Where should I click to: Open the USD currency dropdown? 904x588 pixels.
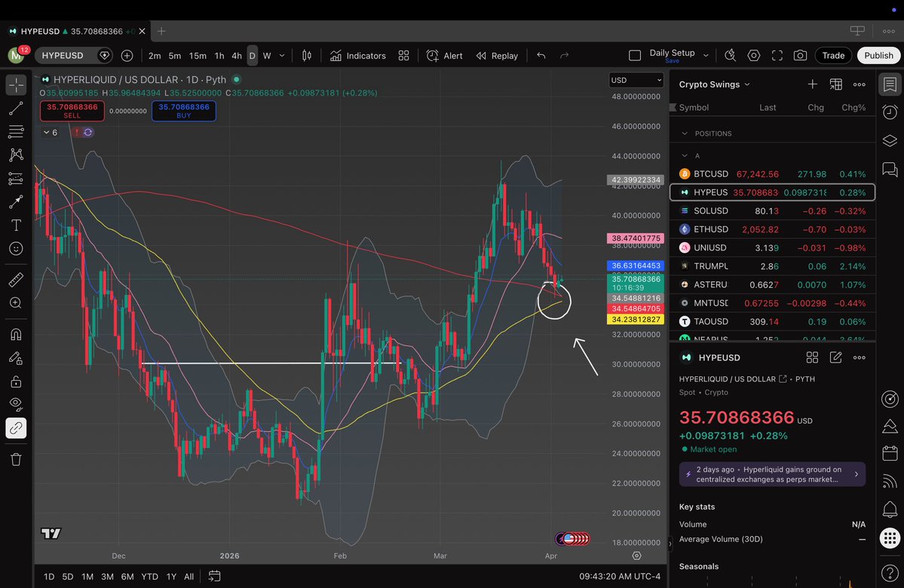pos(636,80)
